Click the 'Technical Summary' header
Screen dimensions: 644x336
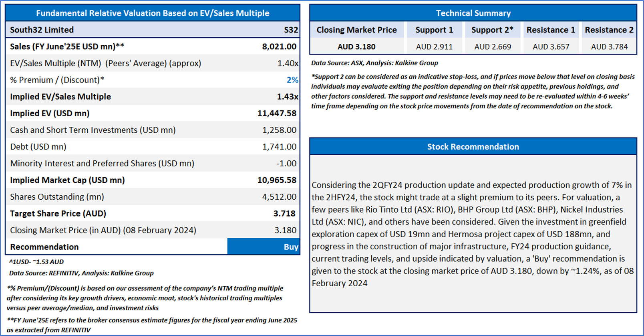tap(473, 13)
